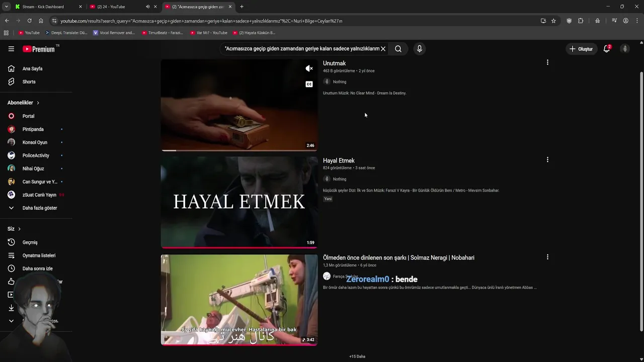
Task: Open the tab search dropdown
Action: tap(6, 7)
